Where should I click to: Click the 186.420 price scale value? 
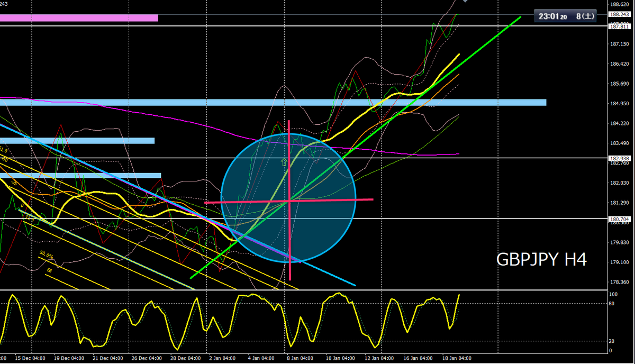(x=620, y=64)
